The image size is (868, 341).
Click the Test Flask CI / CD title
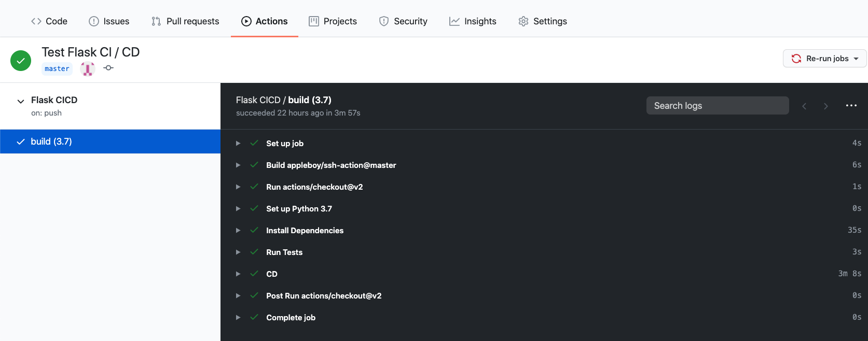pos(91,52)
